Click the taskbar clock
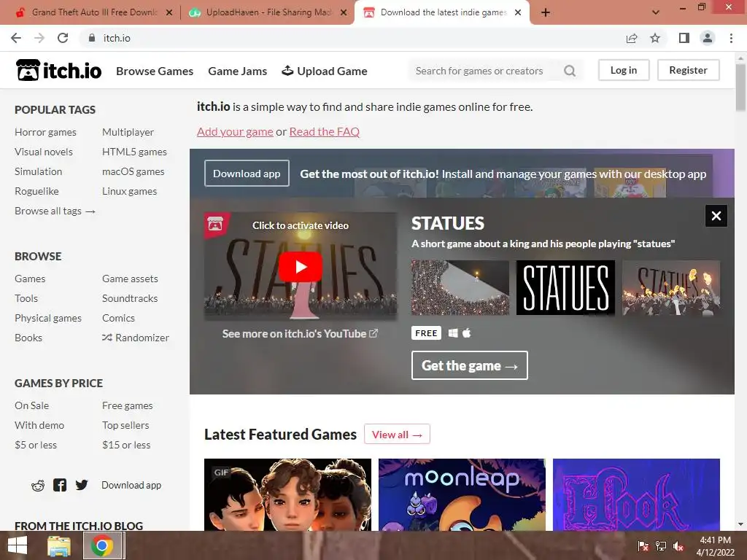This screenshot has height=560, width=747. click(x=715, y=546)
